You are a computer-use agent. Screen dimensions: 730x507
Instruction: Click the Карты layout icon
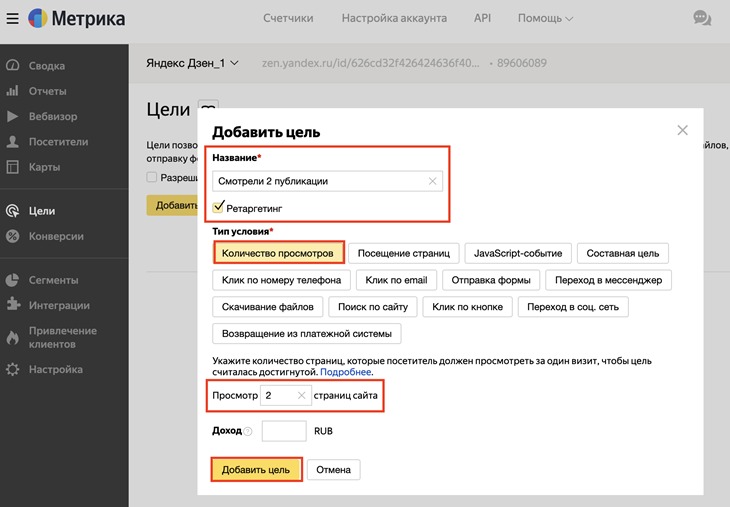[13, 167]
